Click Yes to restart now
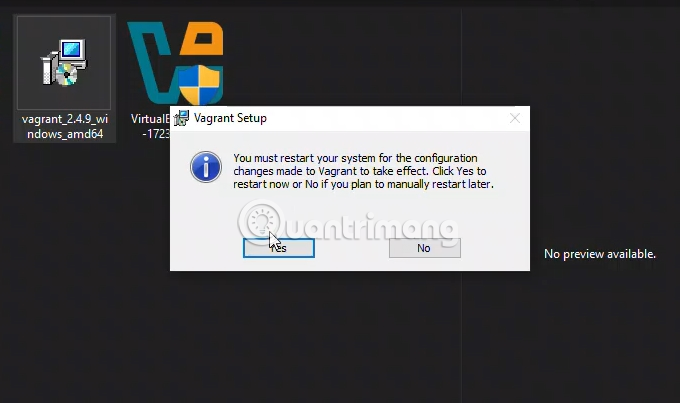 click(x=279, y=248)
